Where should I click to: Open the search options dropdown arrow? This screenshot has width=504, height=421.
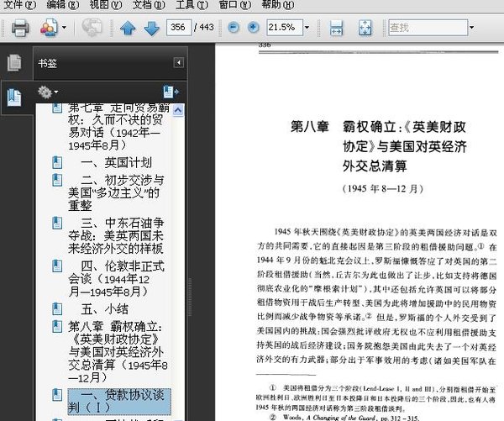pyautogui.click(x=471, y=28)
